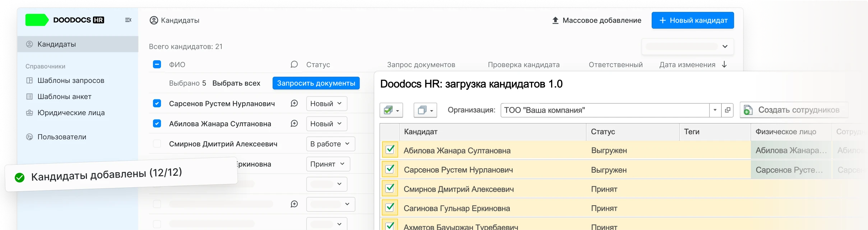Open Пользователи in sidebar

[x=62, y=137]
